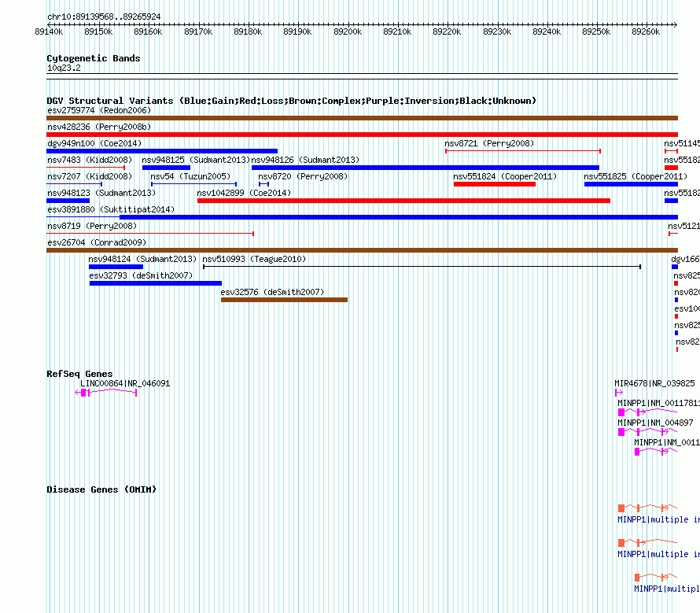Select the MINPP1 NM_004897 transcript glyph
This screenshot has height=613, width=700.
click(x=647, y=431)
